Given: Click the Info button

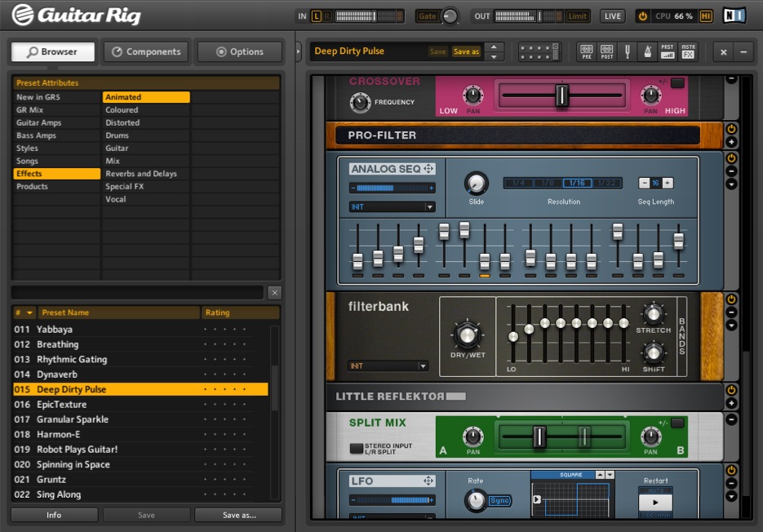Looking at the screenshot, I should click(x=54, y=515).
